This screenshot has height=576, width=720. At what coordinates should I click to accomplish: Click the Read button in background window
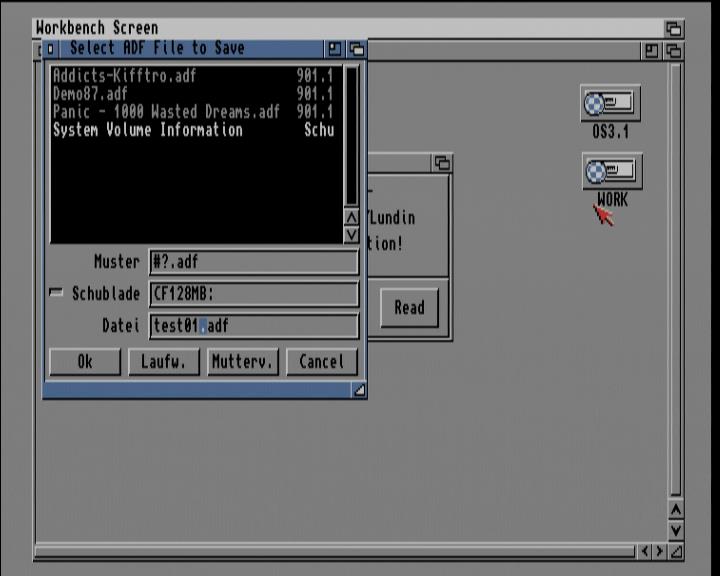[410, 308]
